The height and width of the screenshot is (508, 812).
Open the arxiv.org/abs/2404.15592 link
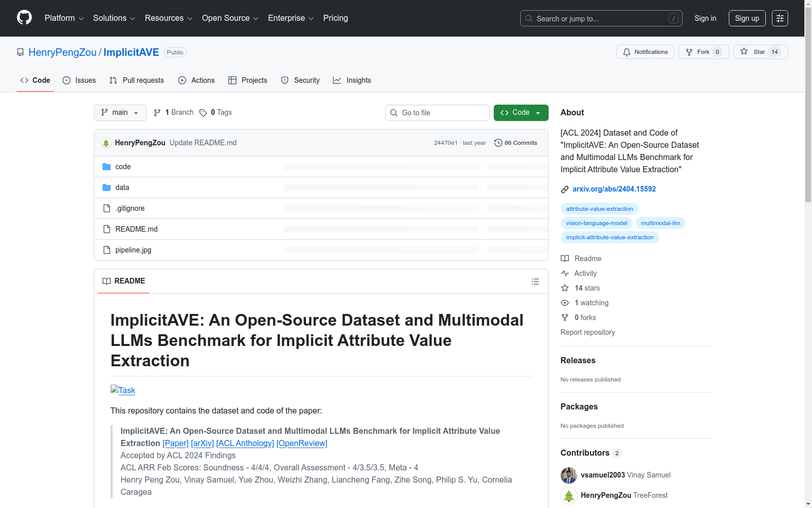tap(614, 189)
